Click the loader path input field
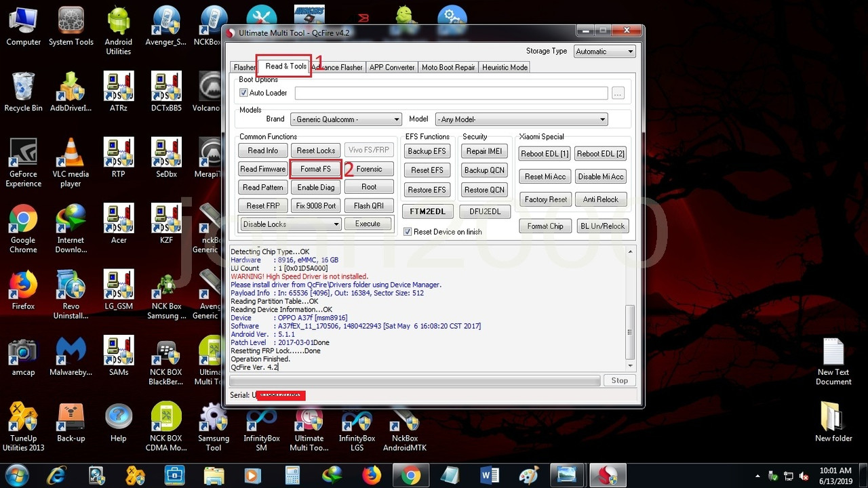868x488 pixels. tap(451, 93)
